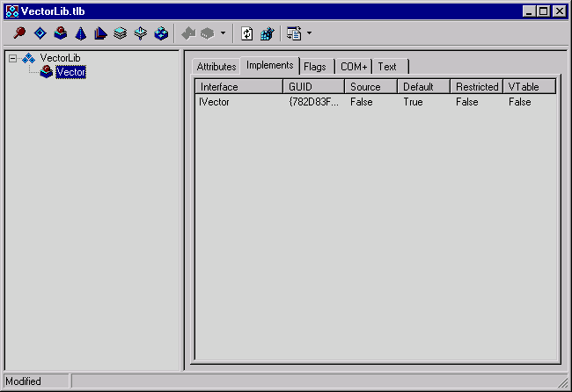Maximize the VectorLib.tlb window

click(x=543, y=11)
